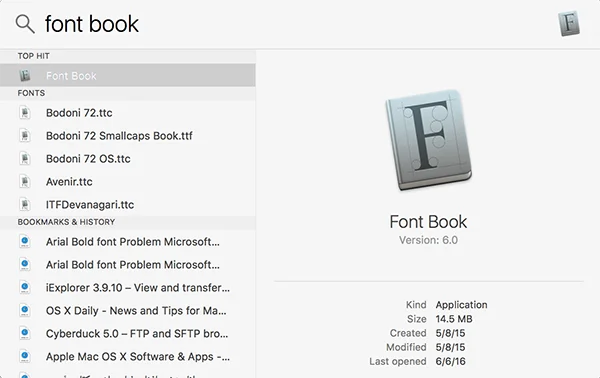Click the font file icon beside Bodoni 72.ttc

tap(25, 113)
